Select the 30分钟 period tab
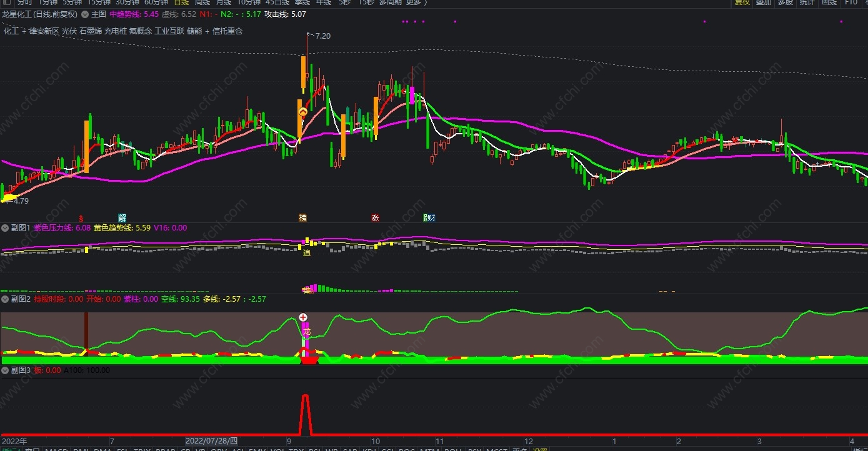This screenshot has width=868, height=451. (127, 2)
